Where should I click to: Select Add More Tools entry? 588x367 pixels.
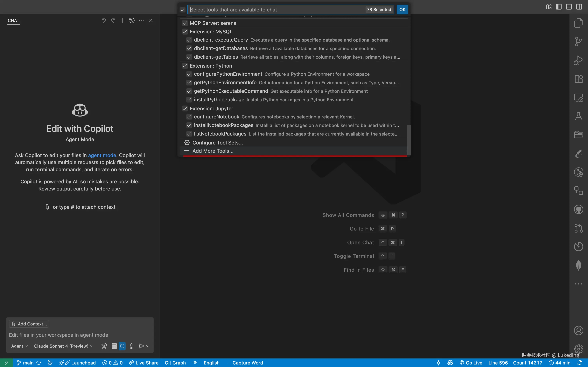[213, 151]
